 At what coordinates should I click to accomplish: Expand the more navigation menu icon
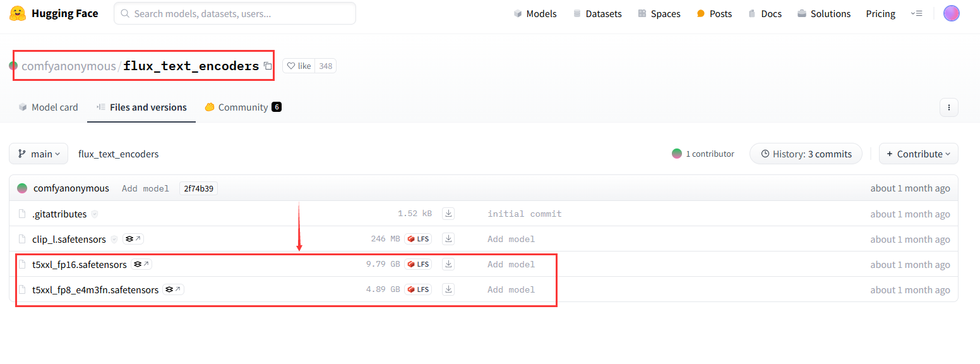[917, 14]
